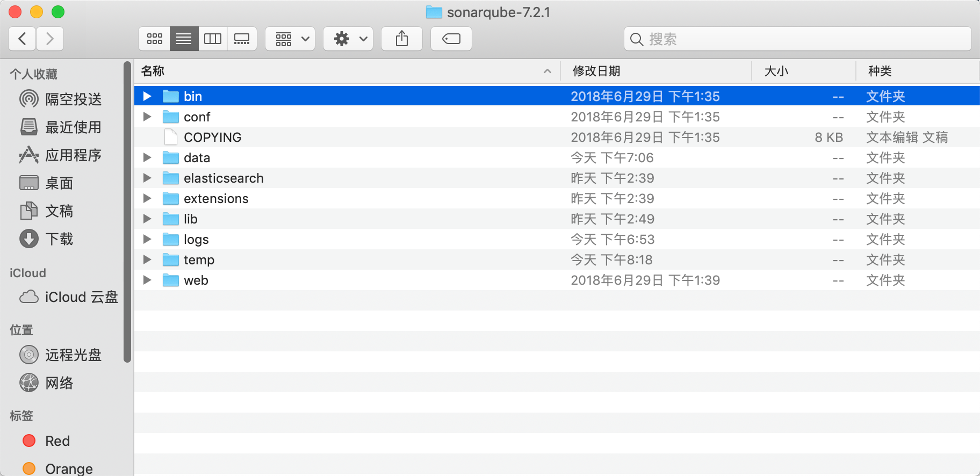Screen dimensions: 980x476
Task: Open 网络 in the sidebar
Action: tap(46, 383)
